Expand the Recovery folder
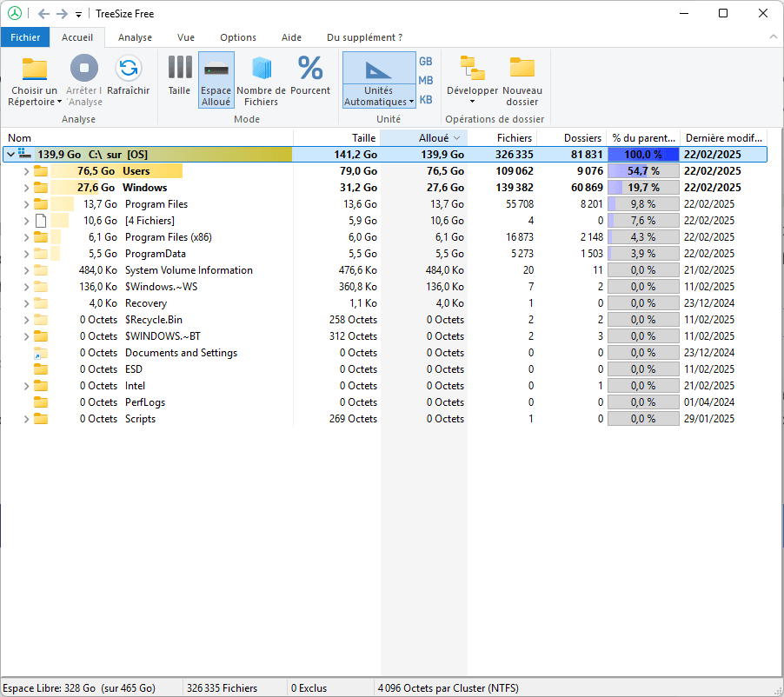The width and height of the screenshot is (784, 697). click(x=26, y=303)
